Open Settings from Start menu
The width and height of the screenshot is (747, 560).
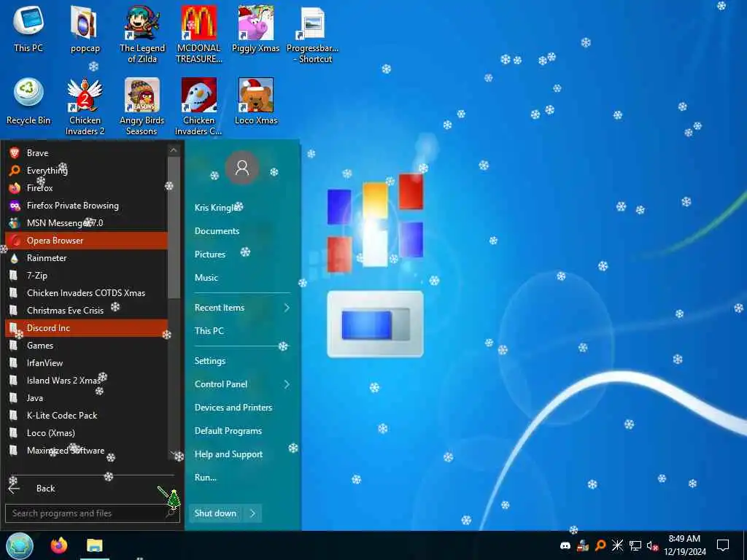point(209,361)
